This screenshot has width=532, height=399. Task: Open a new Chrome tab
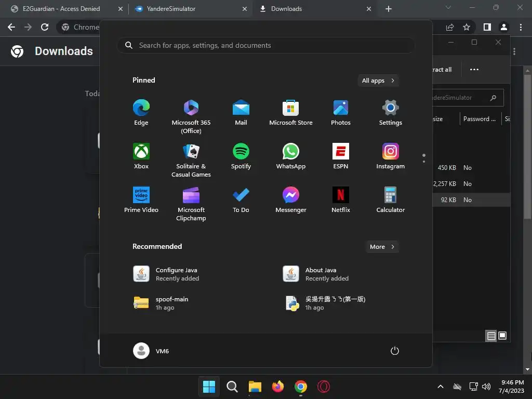click(389, 9)
